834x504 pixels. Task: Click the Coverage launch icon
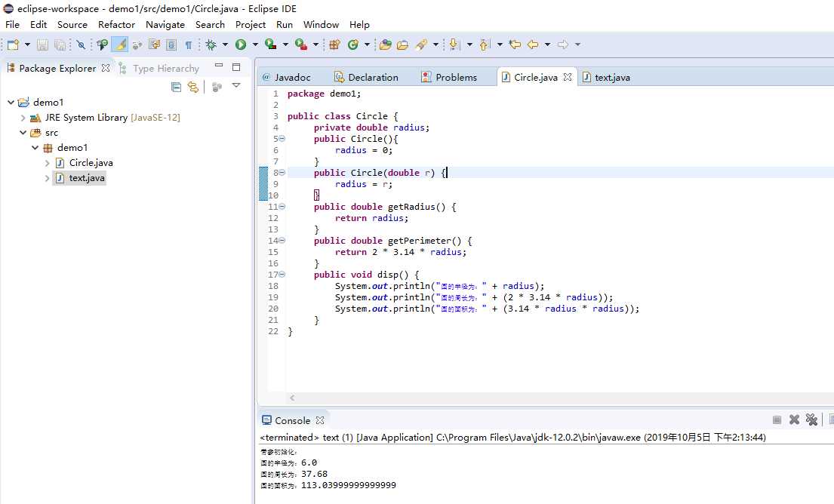pos(271,45)
